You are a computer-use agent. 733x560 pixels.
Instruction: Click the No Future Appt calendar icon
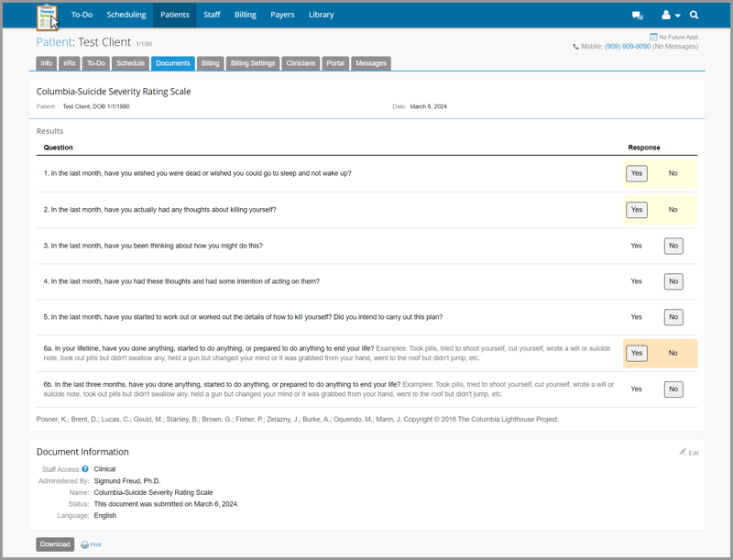[653, 37]
